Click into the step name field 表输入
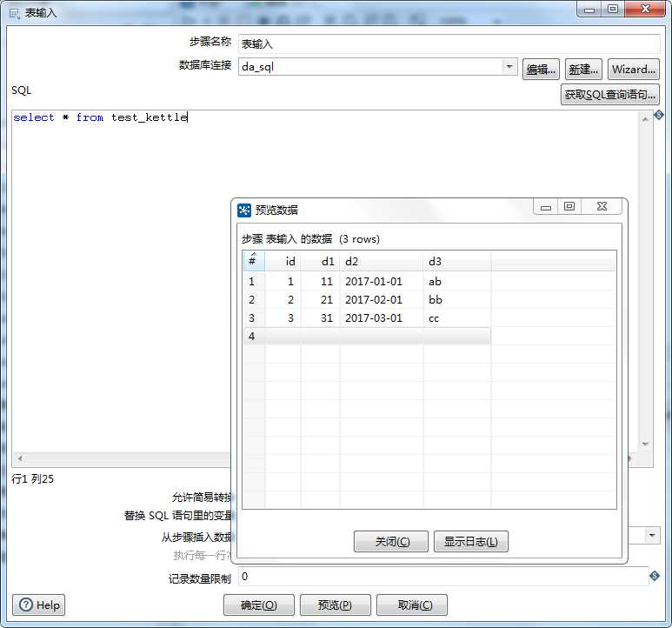This screenshot has width=672, height=628. [x=449, y=43]
